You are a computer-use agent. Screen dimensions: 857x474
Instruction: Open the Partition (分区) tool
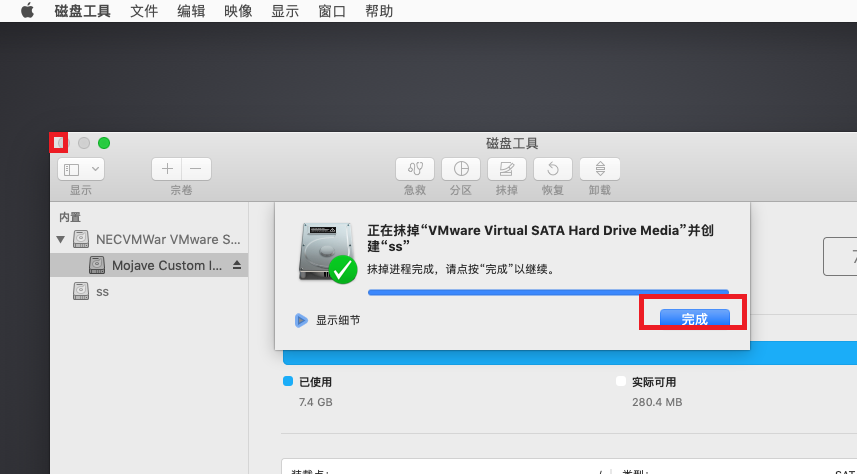tap(461, 169)
